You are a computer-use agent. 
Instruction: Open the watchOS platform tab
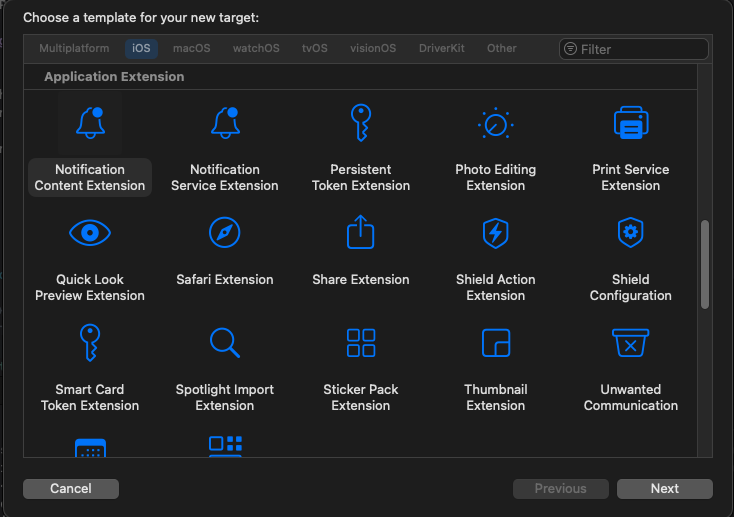tap(256, 48)
